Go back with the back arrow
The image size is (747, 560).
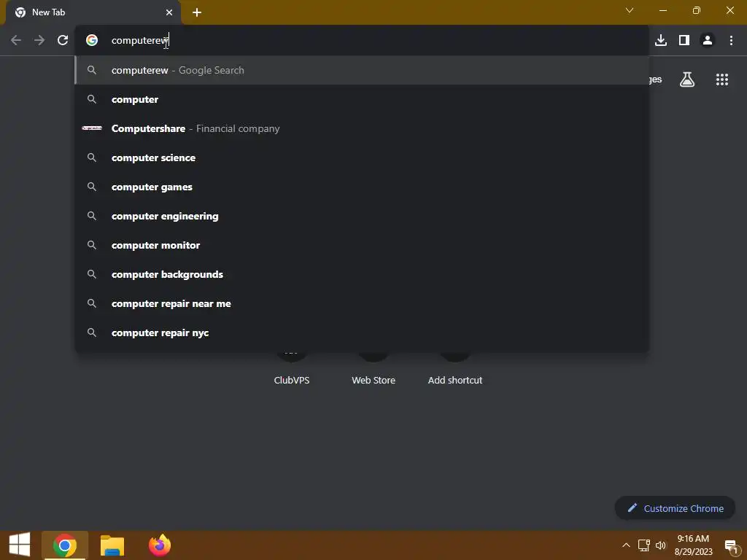[16, 40]
